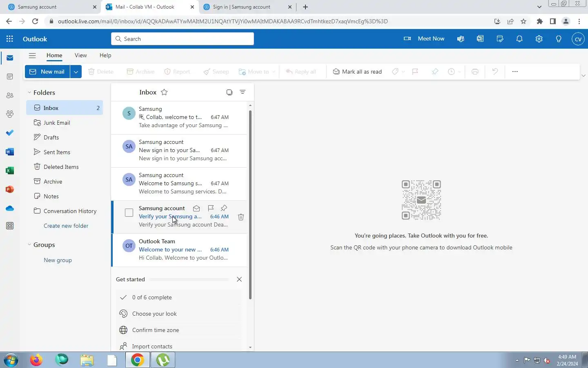This screenshot has height=368, width=588.
Task: Open the Teams chat icon in header
Action: point(461,39)
